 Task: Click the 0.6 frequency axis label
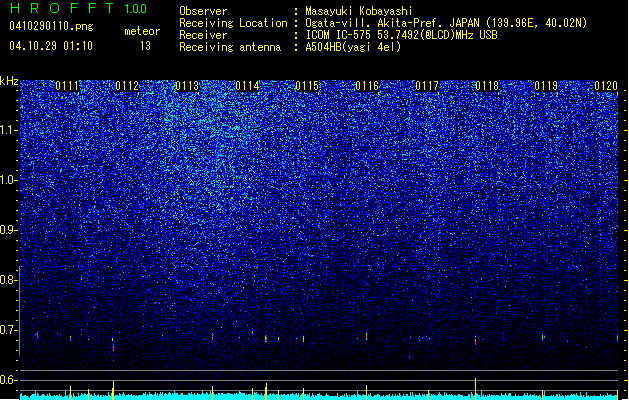click(8, 380)
